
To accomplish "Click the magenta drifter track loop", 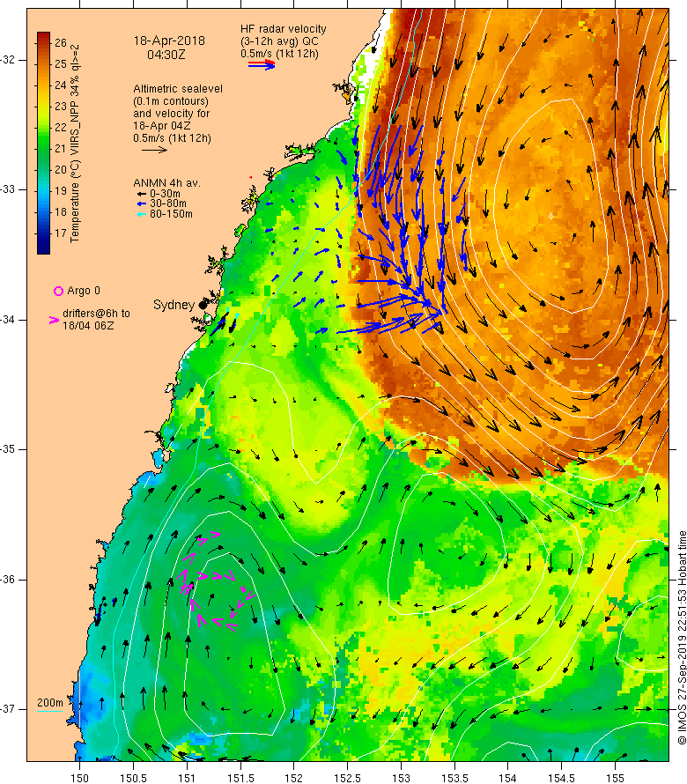I will (x=215, y=580).
